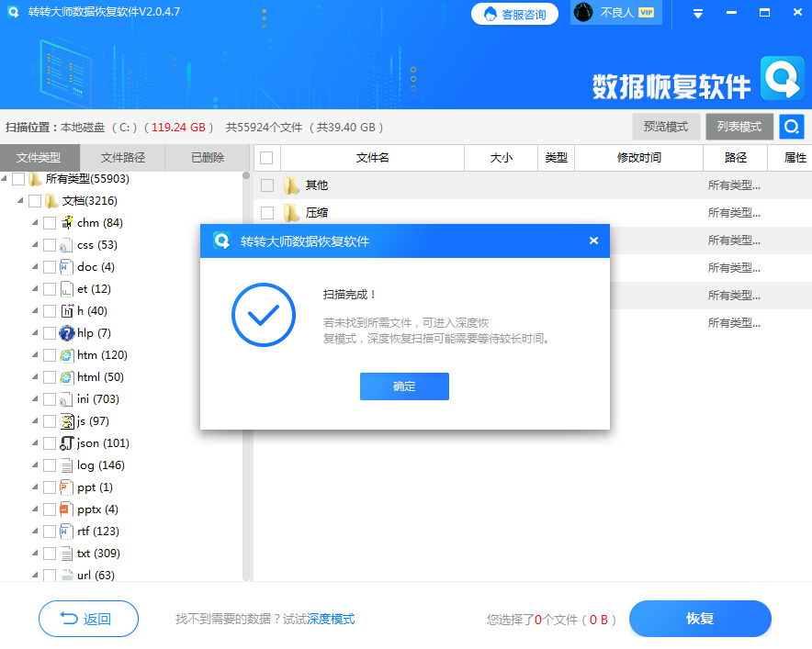The width and height of the screenshot is (812, 649).
Task: Switch to the 文件路径 tab
Action: click(124, 157)
